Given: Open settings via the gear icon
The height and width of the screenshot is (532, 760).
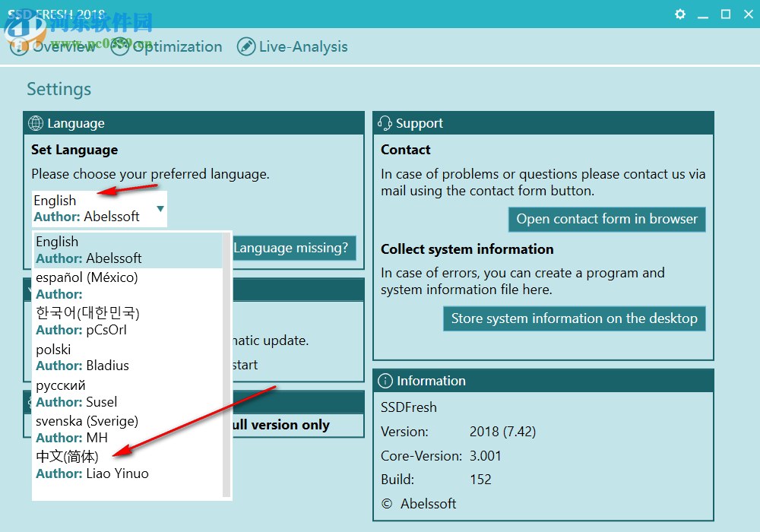Looking at the screenshot, I should pos(680,14).
